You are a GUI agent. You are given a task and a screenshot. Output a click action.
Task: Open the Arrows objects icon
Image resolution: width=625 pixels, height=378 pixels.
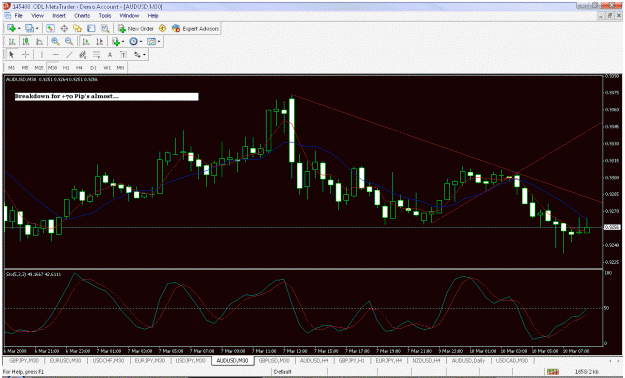coord(137,54)
